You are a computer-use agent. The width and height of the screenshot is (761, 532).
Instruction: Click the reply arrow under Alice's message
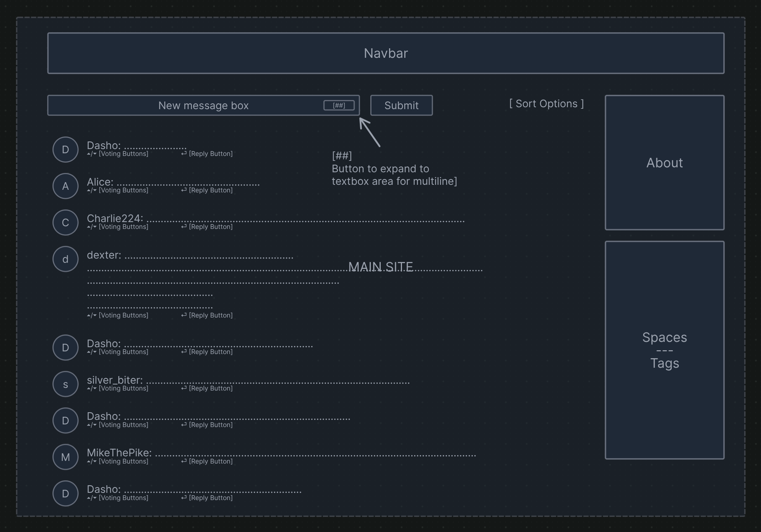point(184,190)
